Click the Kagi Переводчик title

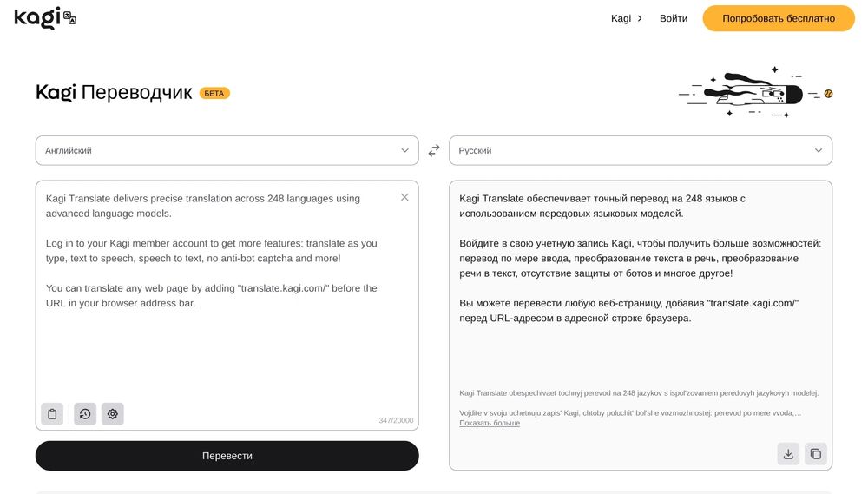coord(114,93)
